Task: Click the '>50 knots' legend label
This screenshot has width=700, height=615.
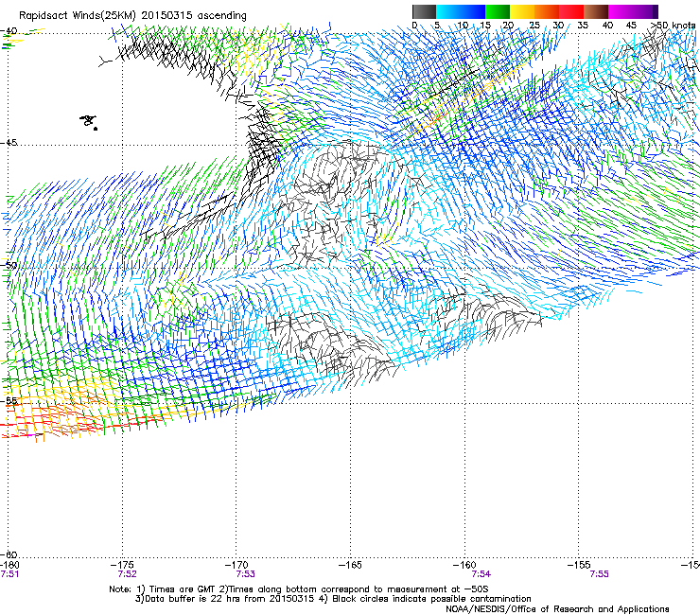Action: pos(674,26)
